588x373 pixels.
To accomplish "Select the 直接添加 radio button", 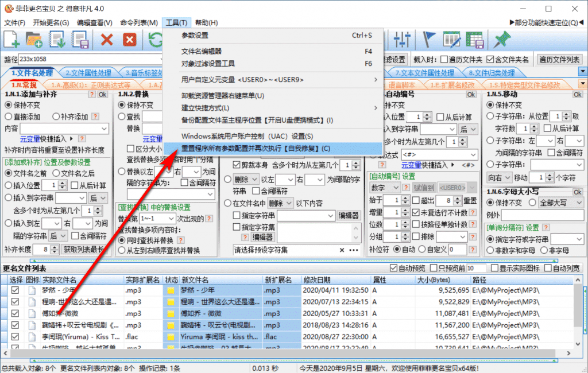I will click(9, 116).
